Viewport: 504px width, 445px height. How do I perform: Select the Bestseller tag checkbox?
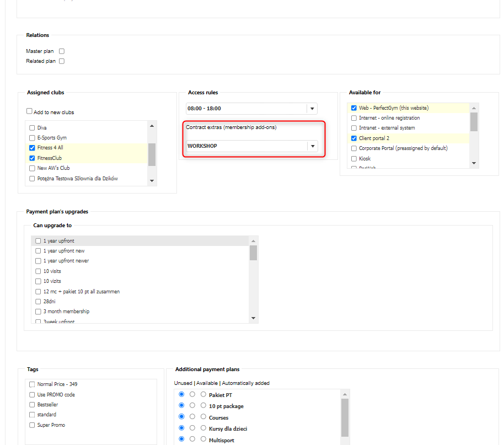(x=32, y=405)
